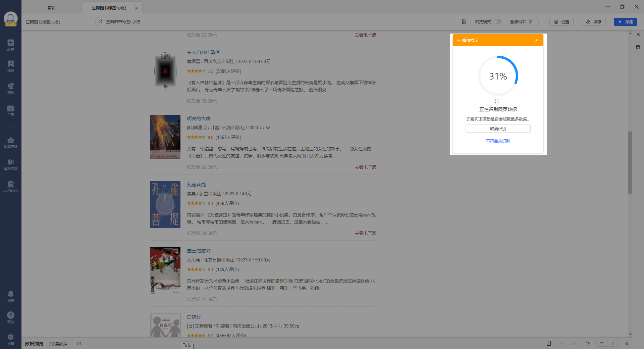Click 去看电子版 for 孔雀菩提

point(366,233)
